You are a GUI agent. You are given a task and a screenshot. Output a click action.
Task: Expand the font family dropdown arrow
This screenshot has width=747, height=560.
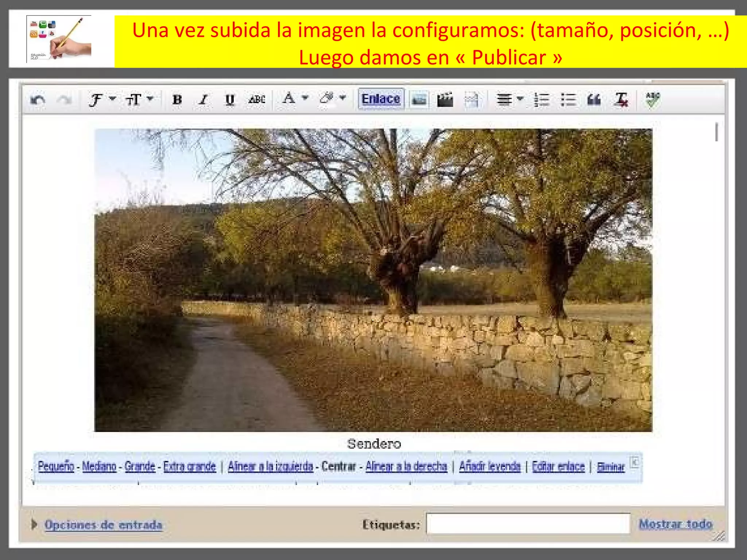click(x=113, y=98)
